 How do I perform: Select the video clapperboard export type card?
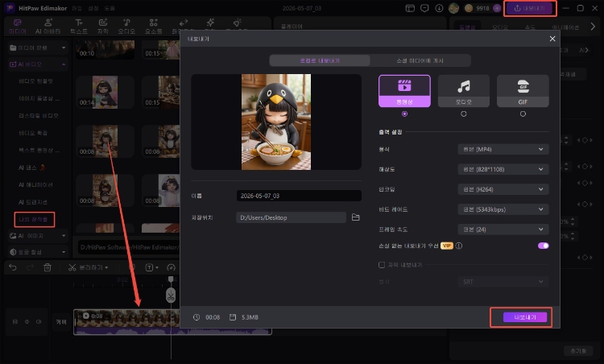click(x=404, y=91)
